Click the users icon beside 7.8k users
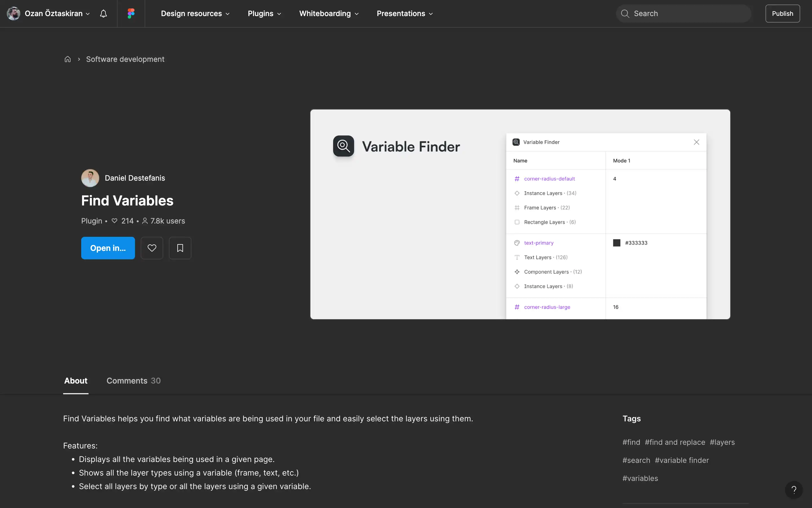Viewport: 812px width, 508px height. (145, 221)
